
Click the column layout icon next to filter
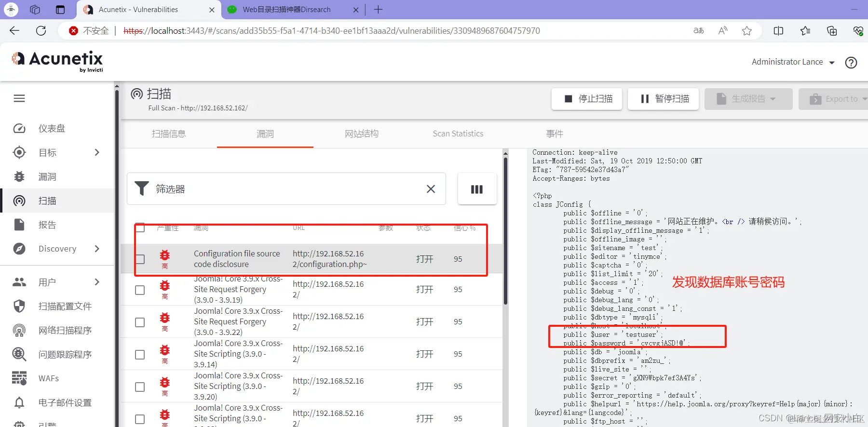coord(477,189)
